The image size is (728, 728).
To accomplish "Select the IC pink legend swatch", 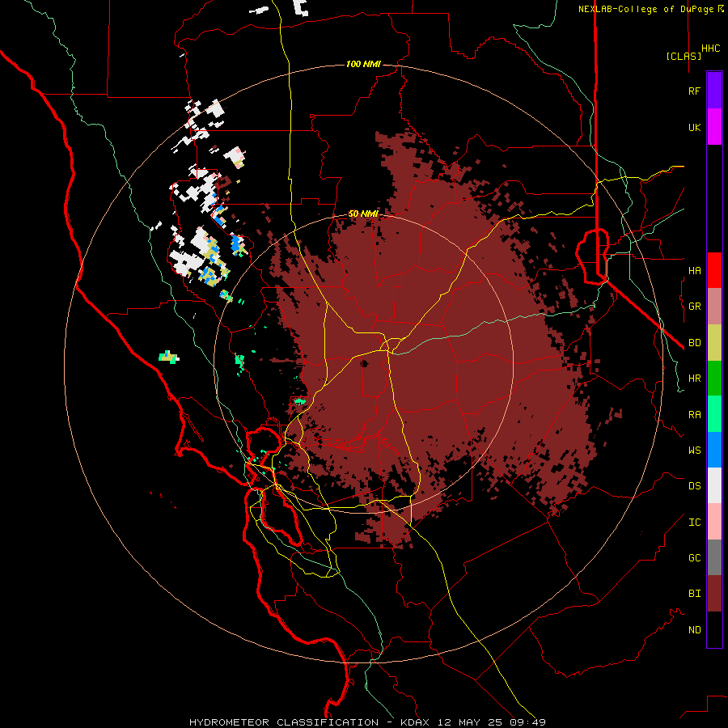I will pos(714,522).
